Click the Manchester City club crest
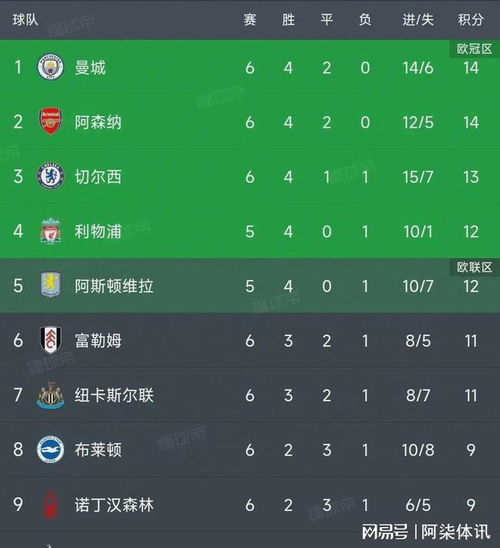The image size is (500, 548). point(50,67)
